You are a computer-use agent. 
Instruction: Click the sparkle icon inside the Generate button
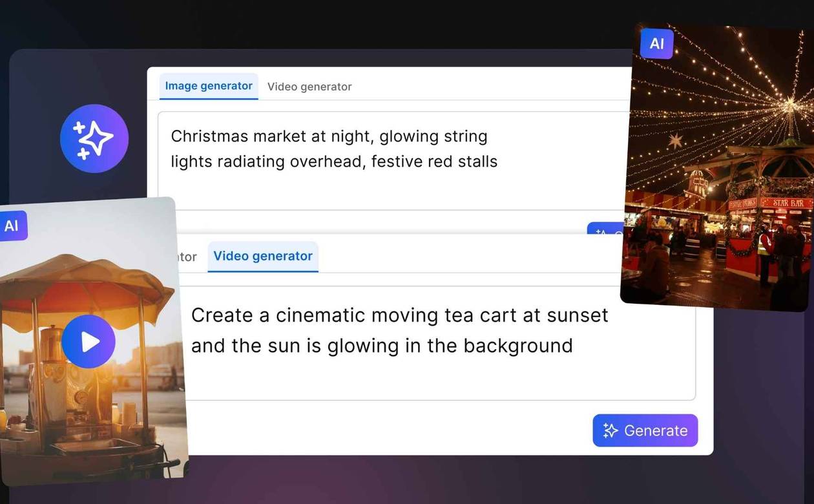[x=610, y=431]
